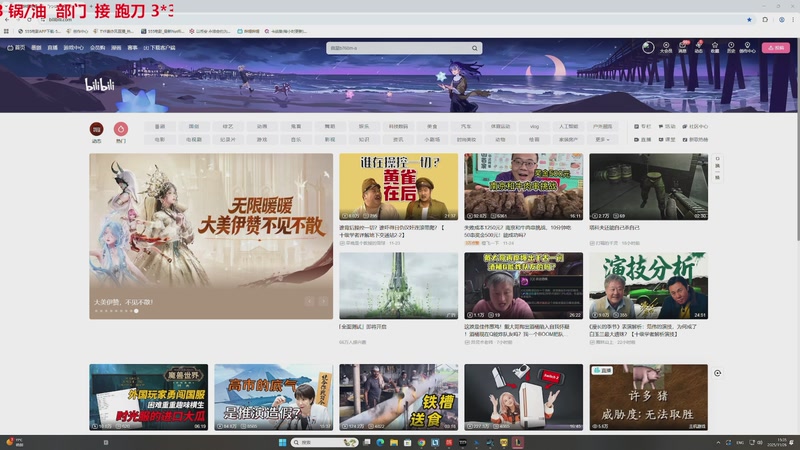800x450 pixels.
Task: Open the 无限暖暖 carousel banner
Action: point(211,236)
